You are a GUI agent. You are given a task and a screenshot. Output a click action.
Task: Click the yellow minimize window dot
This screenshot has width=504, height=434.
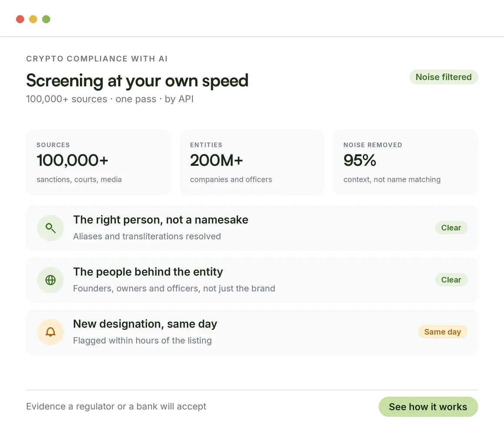[33, 19]
